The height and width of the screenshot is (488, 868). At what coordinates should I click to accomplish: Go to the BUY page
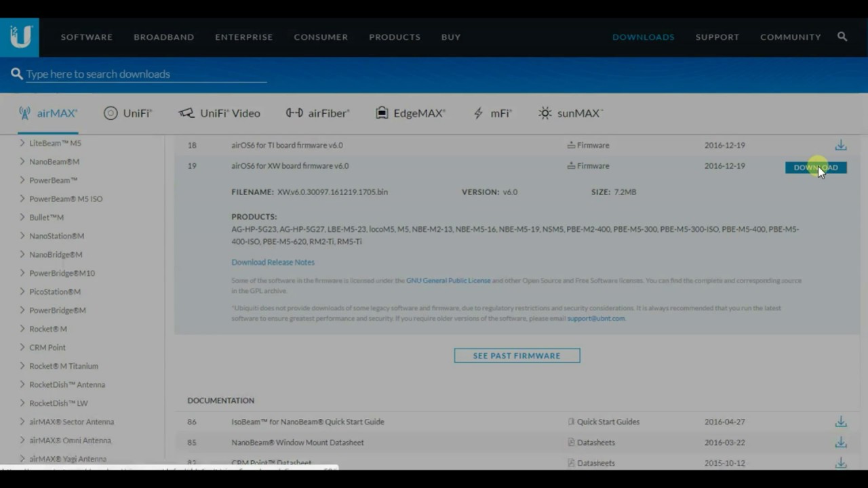(451, 37)
